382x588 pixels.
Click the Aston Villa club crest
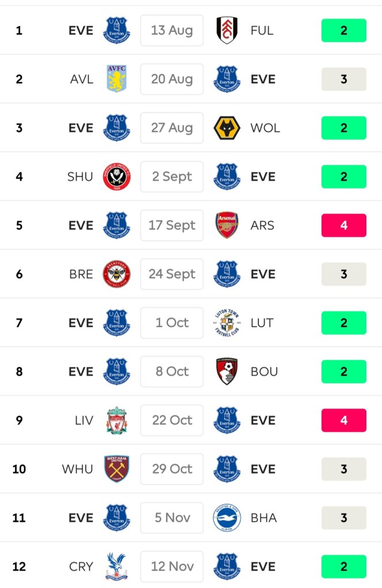point(117,79)
